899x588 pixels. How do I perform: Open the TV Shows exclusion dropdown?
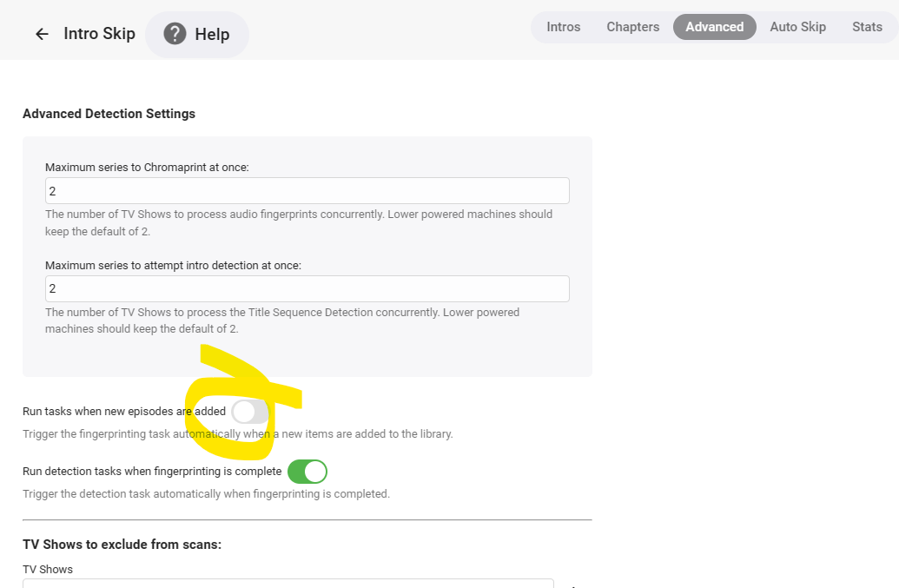288,583
